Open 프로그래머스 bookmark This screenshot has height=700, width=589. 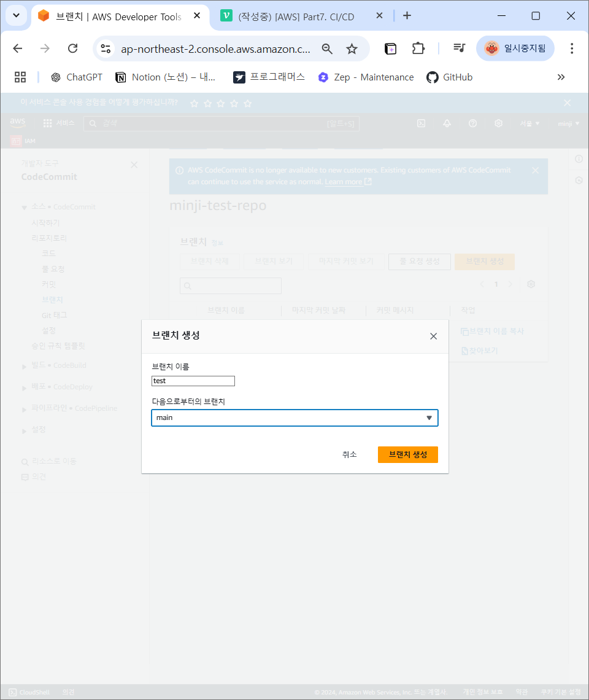click(269, 77)
